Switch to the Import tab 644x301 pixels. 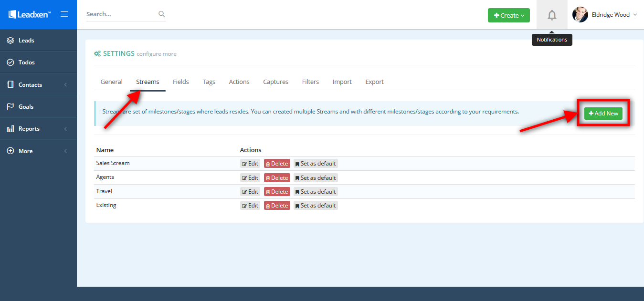342,82
